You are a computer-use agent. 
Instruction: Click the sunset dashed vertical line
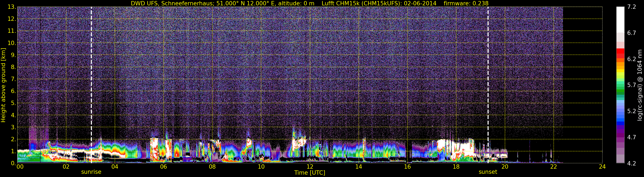click(488, 85)
